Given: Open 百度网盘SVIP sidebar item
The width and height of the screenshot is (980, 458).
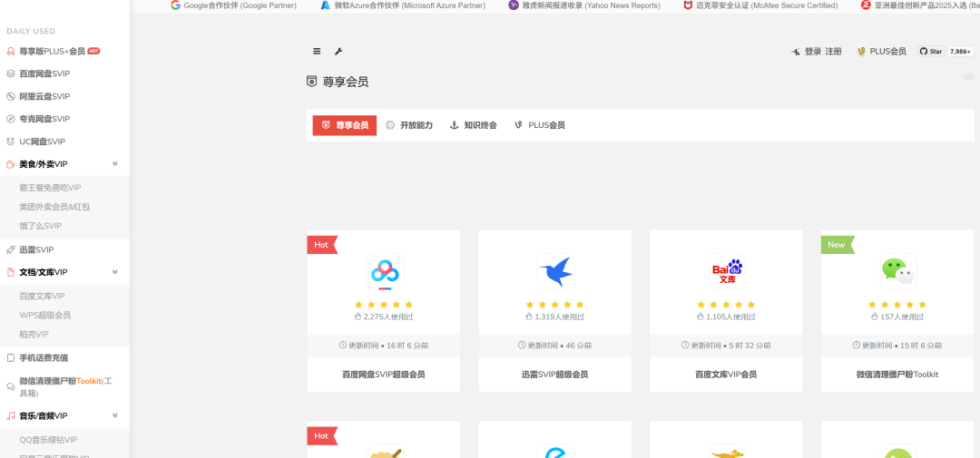Looking at the screenshot, I should pos(44,73).
